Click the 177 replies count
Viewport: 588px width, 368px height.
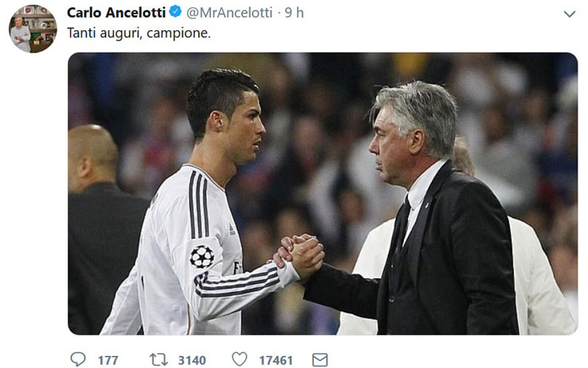pyautogui.click(x=108, y=361)
